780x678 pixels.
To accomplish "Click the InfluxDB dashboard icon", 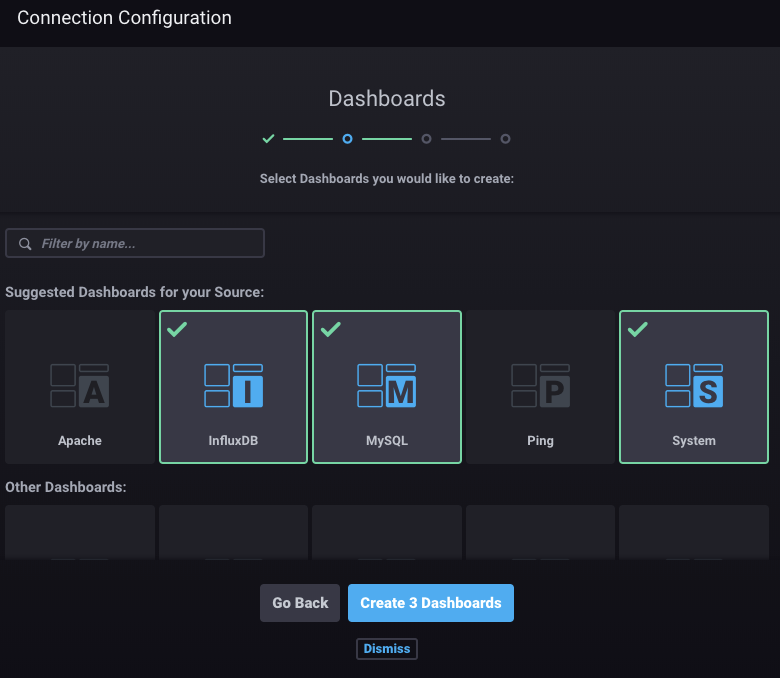I will 233,385.
